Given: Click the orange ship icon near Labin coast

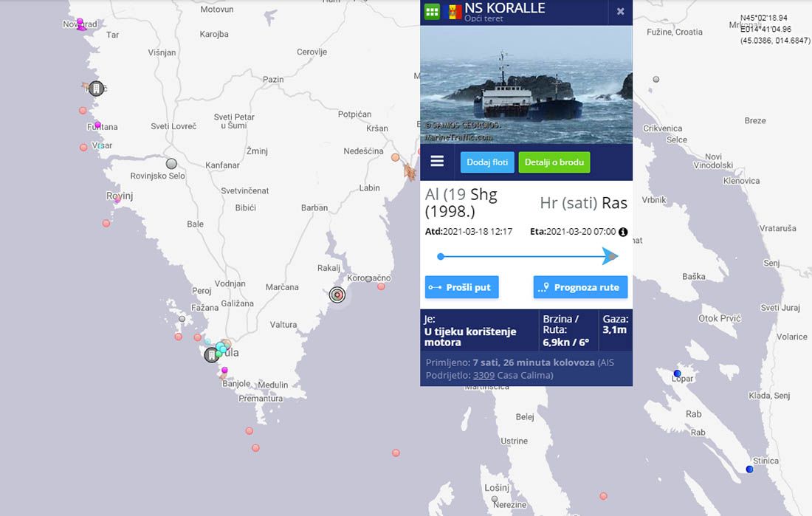Looking at the screenshot, I should (x=410, y=171).
